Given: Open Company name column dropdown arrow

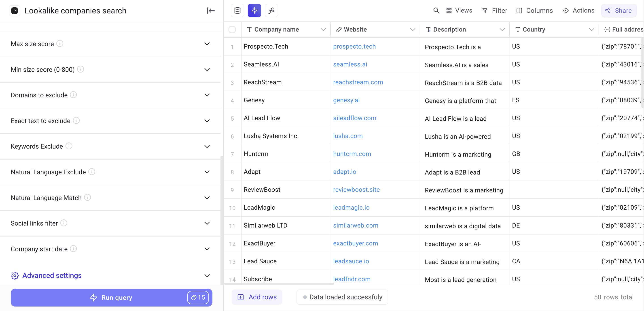Looking at the screenshot, I should click(323, 30).
